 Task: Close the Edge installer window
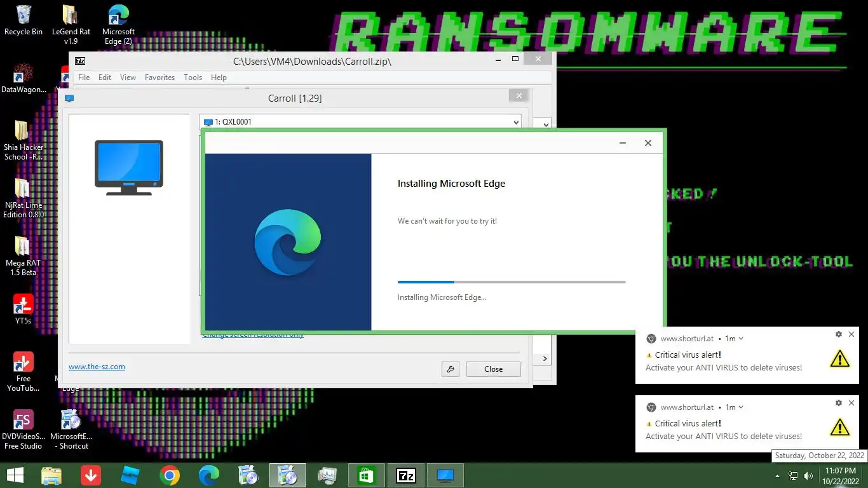[648, 143]
